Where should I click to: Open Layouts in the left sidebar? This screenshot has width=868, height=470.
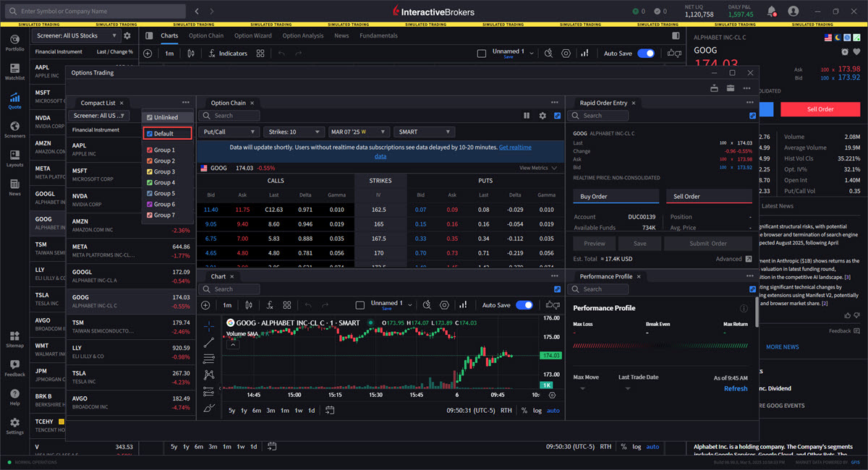(14, 158)
